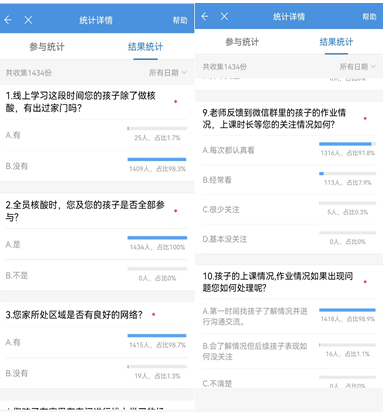Image resolution: width=383 pixels, height=417 pixels.
Task: Expand 所有日期 dropdown in left panel
Action: (168, 73)
